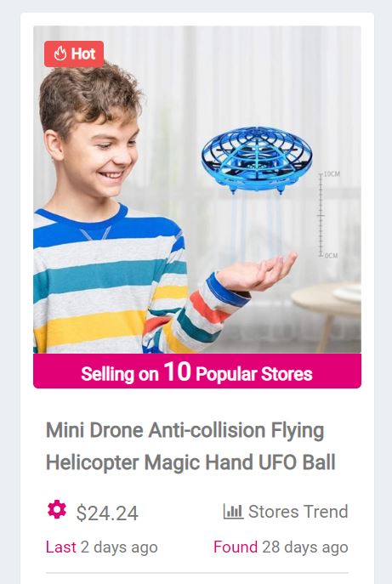This screenshot has height=584, width=392.
Task: Click the Last 2 days ago text
Action: coord(102,547)
